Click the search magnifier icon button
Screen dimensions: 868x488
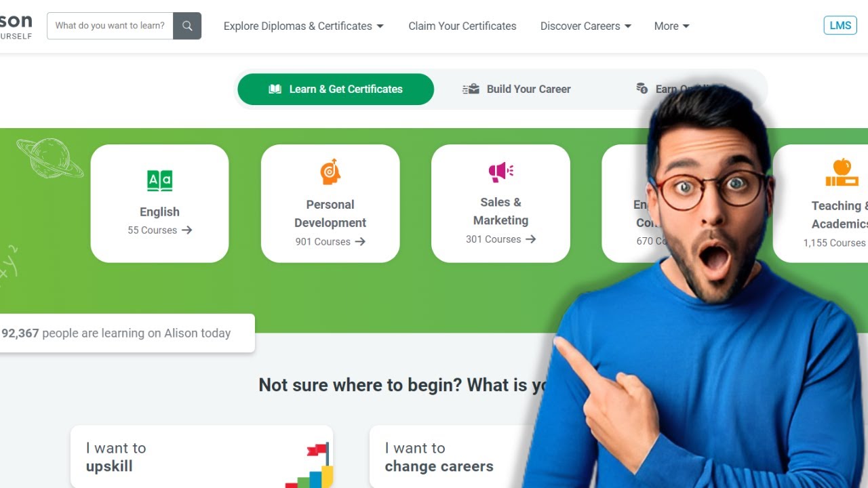(x=187, y=26)
